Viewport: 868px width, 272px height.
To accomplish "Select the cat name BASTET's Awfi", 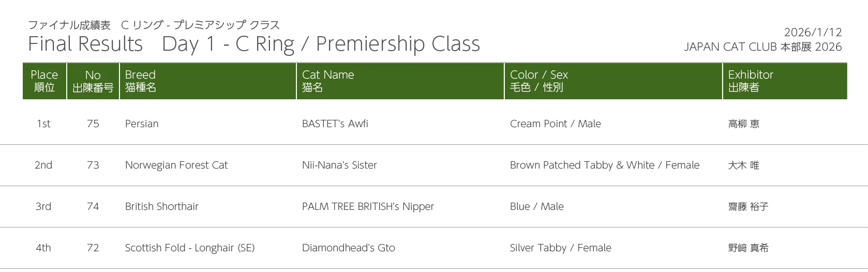I will click(x=335, y=124).
